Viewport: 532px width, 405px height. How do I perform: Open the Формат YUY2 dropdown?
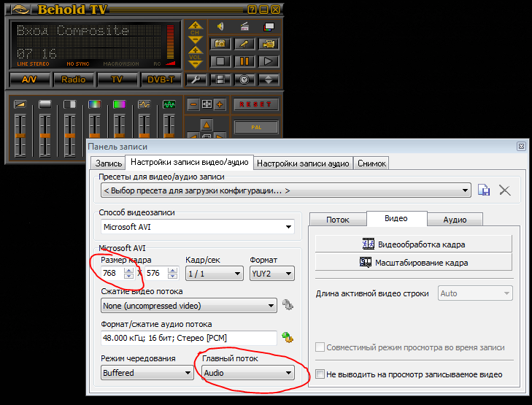(x=272, y=274)
